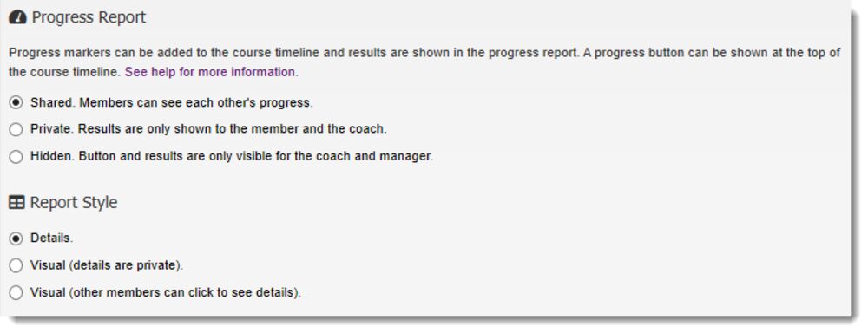Click the Report Style table icon
Viewport: 868px width, 333px height.
[16, 203]
